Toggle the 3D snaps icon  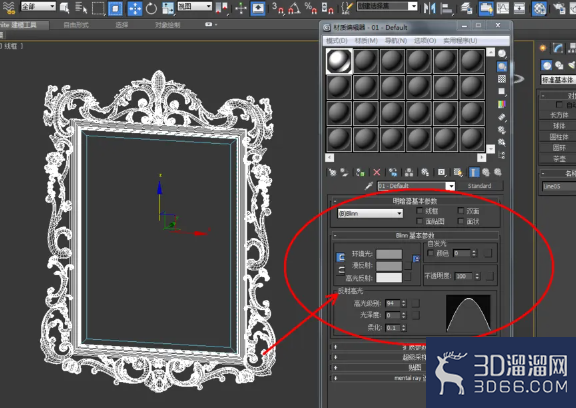point(278,8)
